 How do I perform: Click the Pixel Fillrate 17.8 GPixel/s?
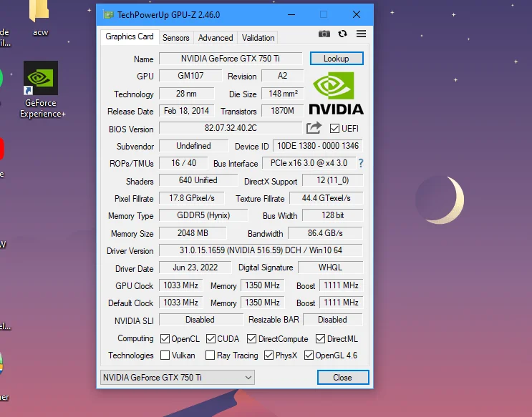[x=192, y=198]
